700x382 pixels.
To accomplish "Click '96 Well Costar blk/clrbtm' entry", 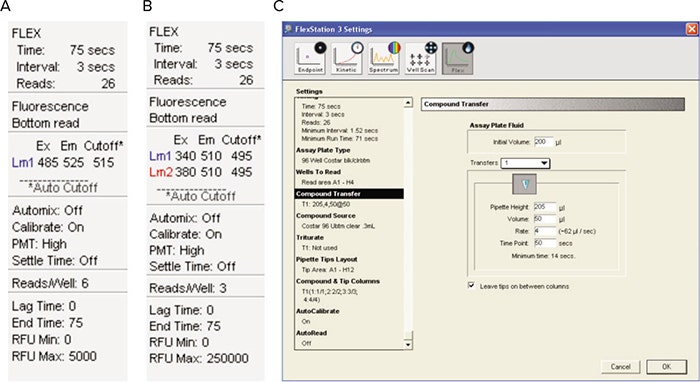I will pos(336,161).
